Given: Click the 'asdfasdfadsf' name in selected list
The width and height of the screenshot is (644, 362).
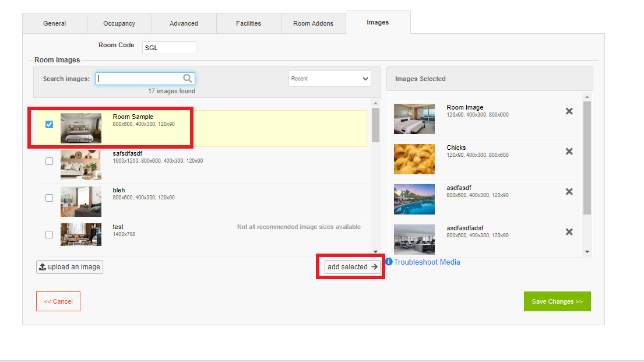Looking at the screenshot, I should click(x=465, y=228).
